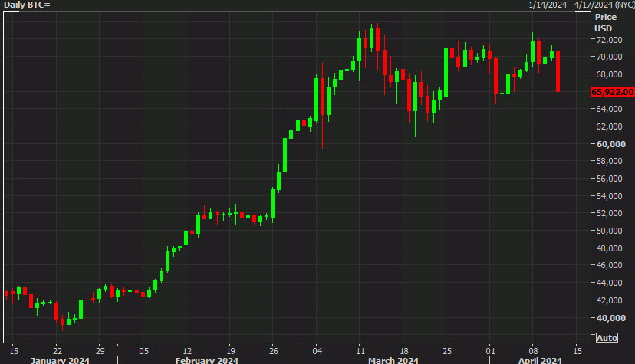
Task: Select the tall green candle on March 4
Action: pos(316,99)
